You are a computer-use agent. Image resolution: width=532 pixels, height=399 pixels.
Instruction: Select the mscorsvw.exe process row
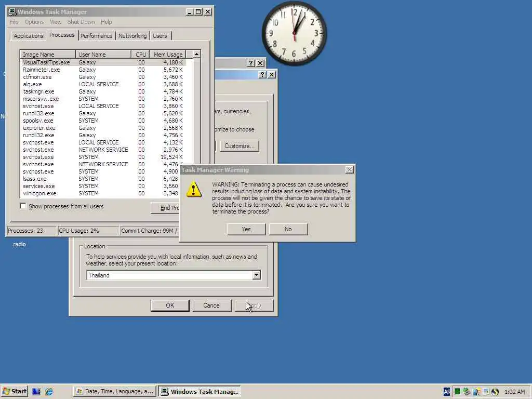(103, 99)
